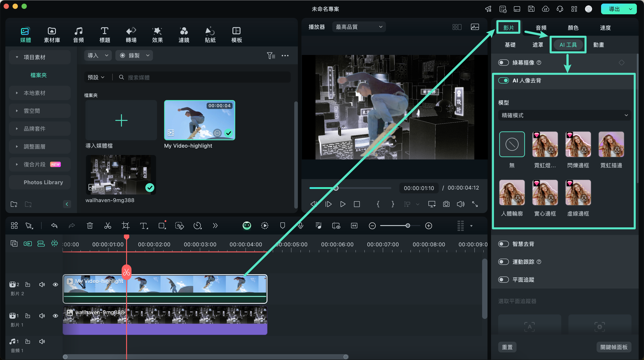Screen dimensions: 644x360
Task: Click the timeline zoom slider handle
Action: point(407,226)
